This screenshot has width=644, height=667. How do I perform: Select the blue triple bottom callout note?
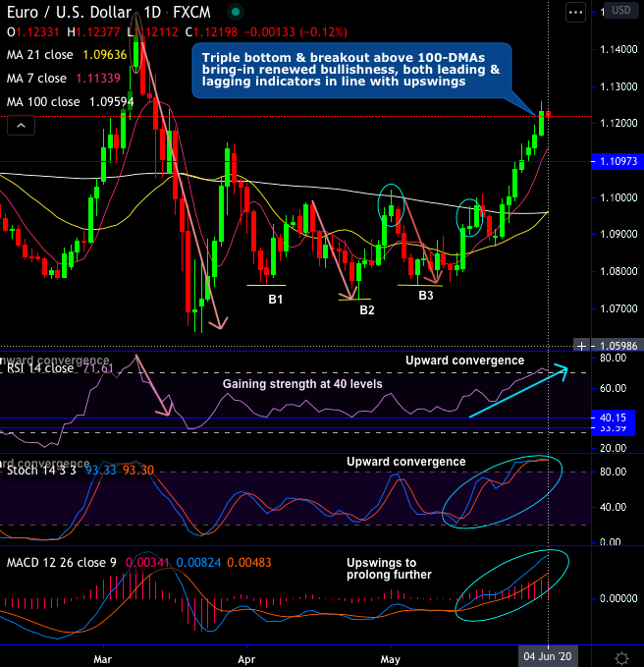pos(351,71)
